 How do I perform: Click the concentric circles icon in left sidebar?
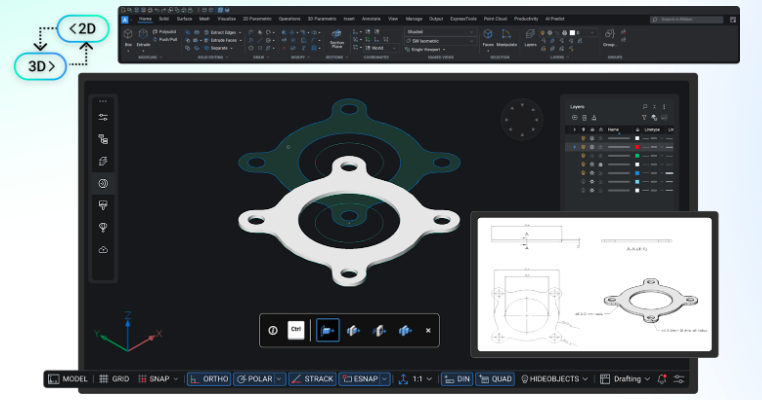click(103, 183)
